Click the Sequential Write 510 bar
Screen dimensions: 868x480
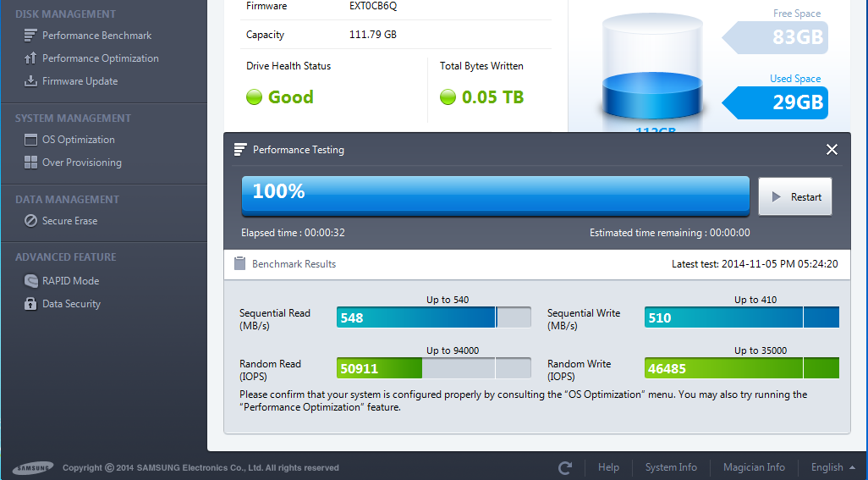tap(742, 317)
